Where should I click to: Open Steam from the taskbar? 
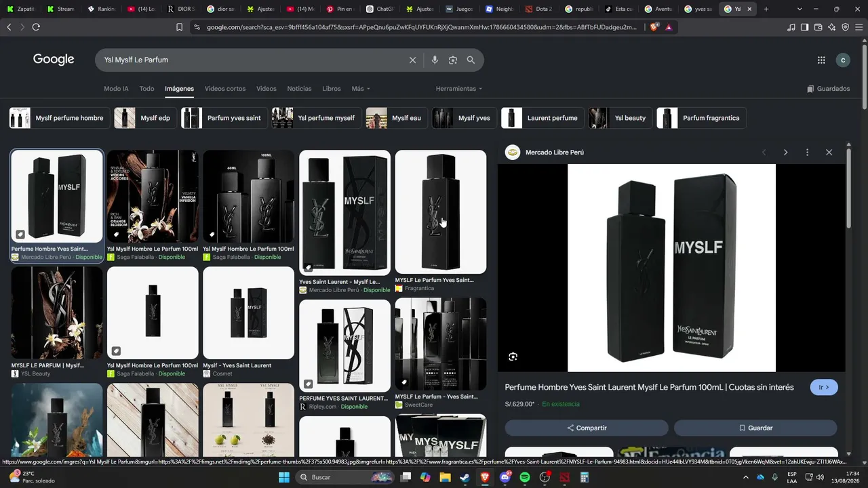coord(465,477)
